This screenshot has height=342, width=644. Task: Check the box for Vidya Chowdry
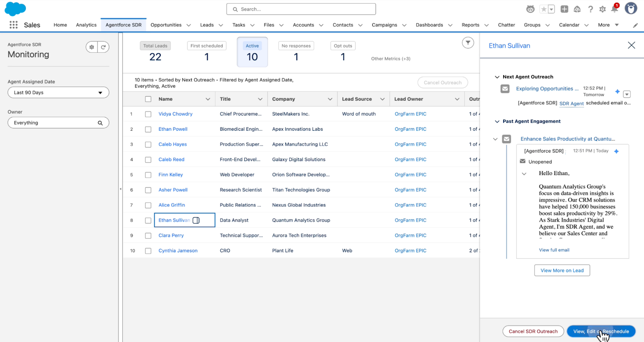coord(148,114)
